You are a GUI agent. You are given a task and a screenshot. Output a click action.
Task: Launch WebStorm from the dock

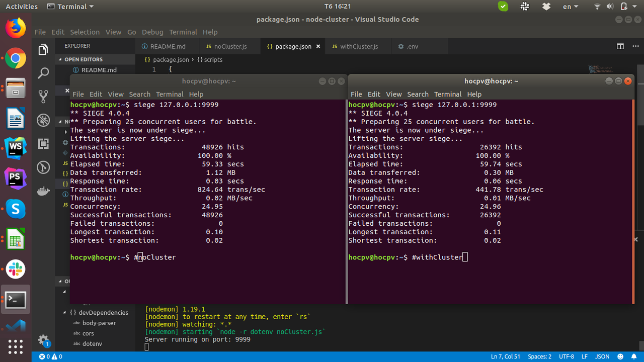[16, 148]
